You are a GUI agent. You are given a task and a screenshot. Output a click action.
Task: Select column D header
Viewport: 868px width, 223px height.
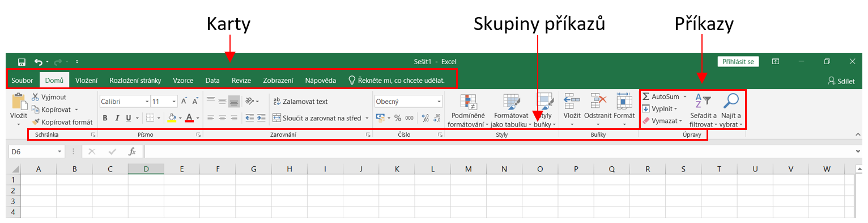(x=146, y=169)
